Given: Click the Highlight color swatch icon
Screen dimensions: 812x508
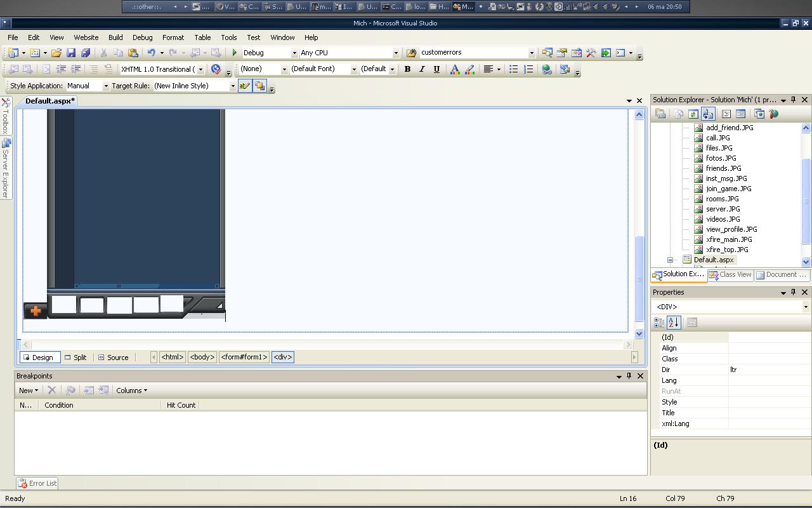Looking at the screenshot, I should (470, 69).
